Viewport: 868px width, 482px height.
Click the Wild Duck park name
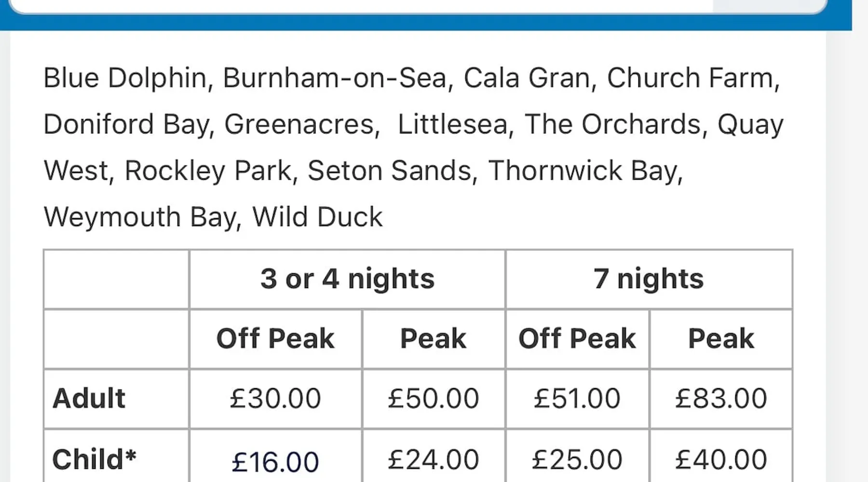(317, 217)
